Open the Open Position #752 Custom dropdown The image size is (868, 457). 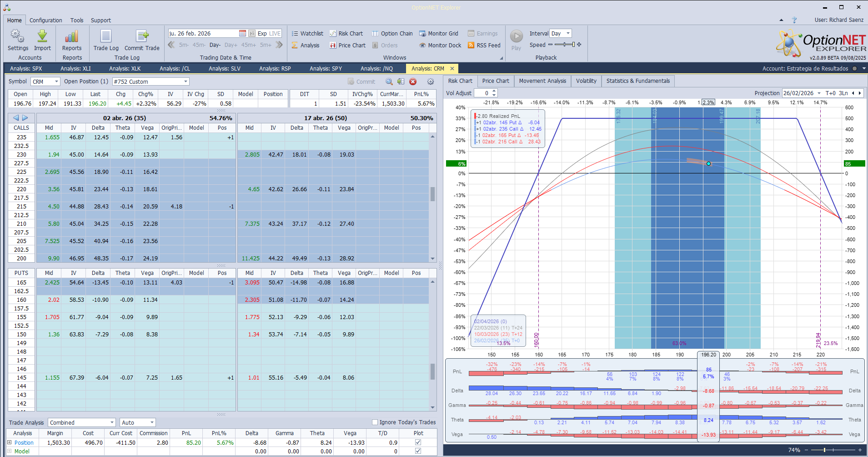click(186, 81)
